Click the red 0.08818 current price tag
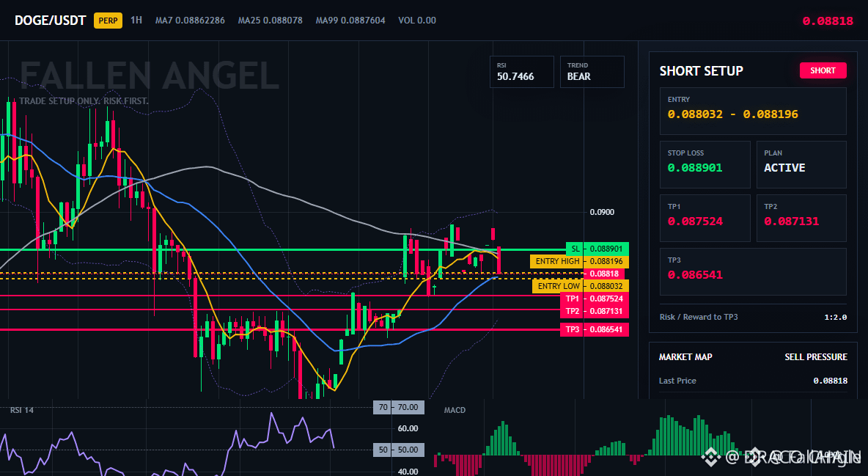This screenshot has width=868, height=476. [x=604, y=273]
